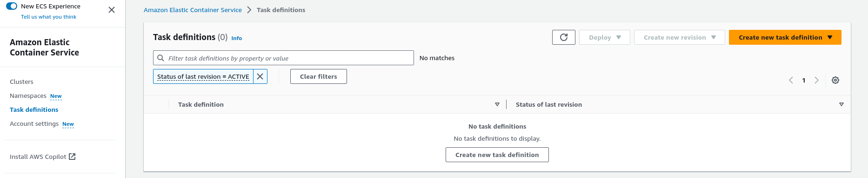Go to the Amazon Elastic Container Service breadcrumb
Image resolution: width=868 pixels, height=178 pixels.
pyautogui.click(x=193, y=10)
